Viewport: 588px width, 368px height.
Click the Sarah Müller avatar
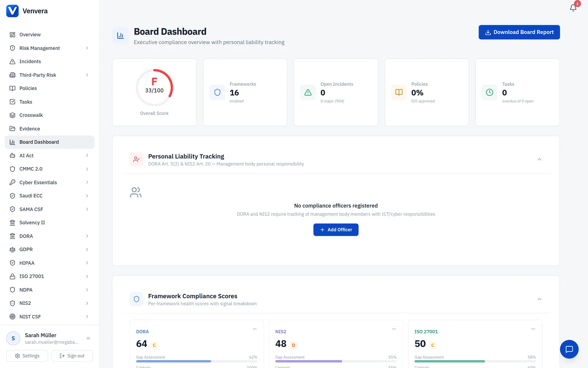[x=13, y=338]
